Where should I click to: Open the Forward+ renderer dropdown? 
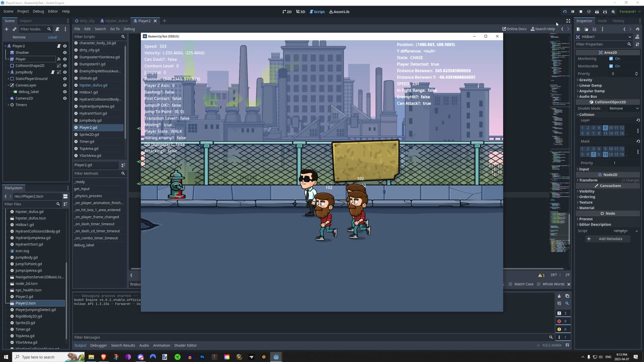(629, 12)
